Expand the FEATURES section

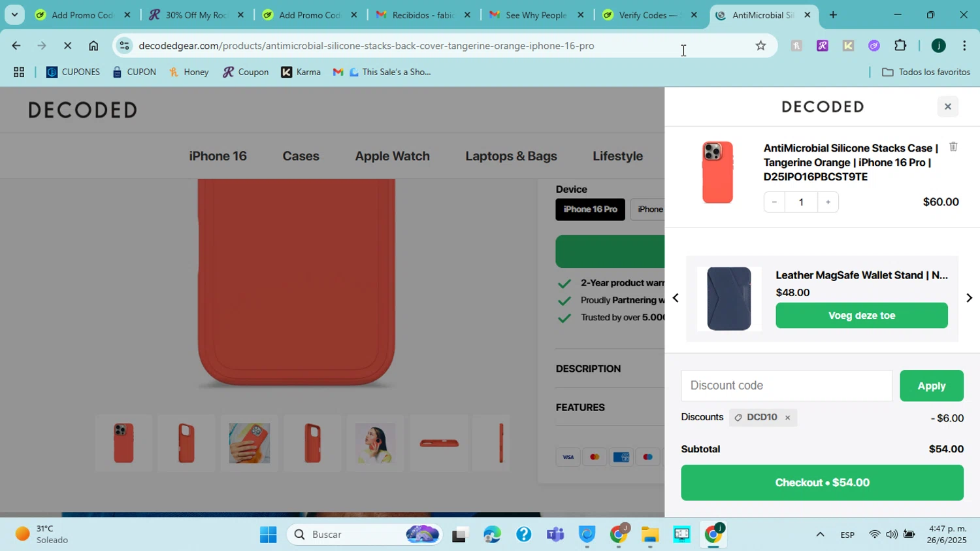[580, 407]
